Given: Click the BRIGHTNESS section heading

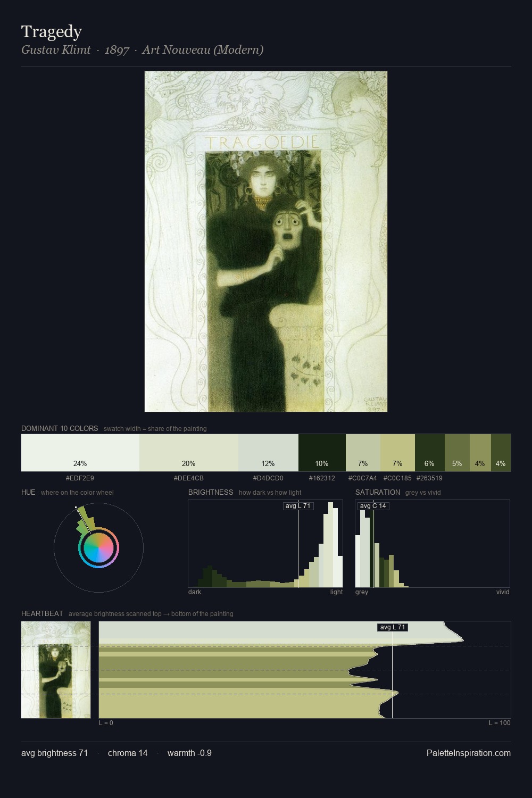Looking at the screenshot, I should pos(211,492).
